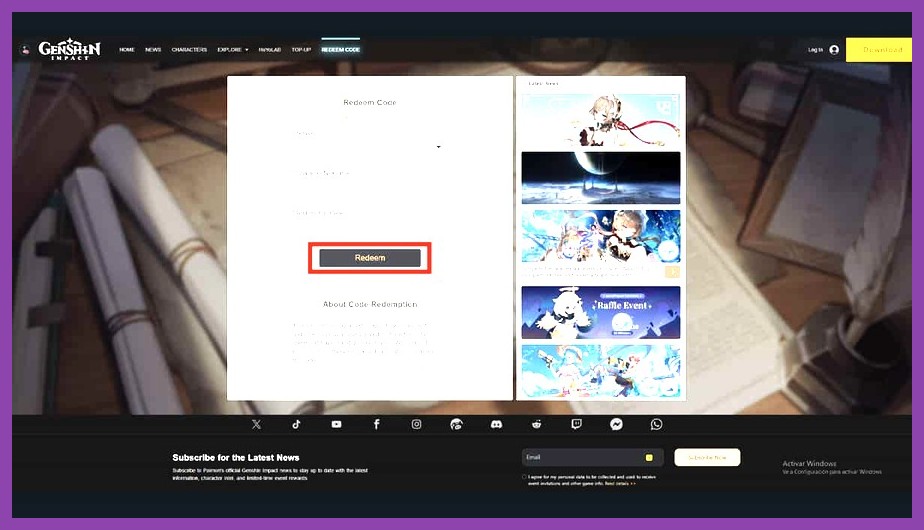
Task: Open the Reddit social link
Action: 537,424
